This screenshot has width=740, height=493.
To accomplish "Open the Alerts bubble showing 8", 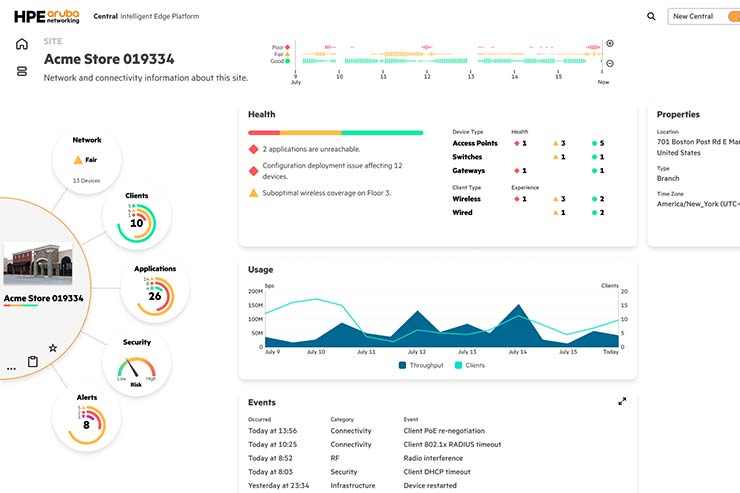I will point(87,418).
